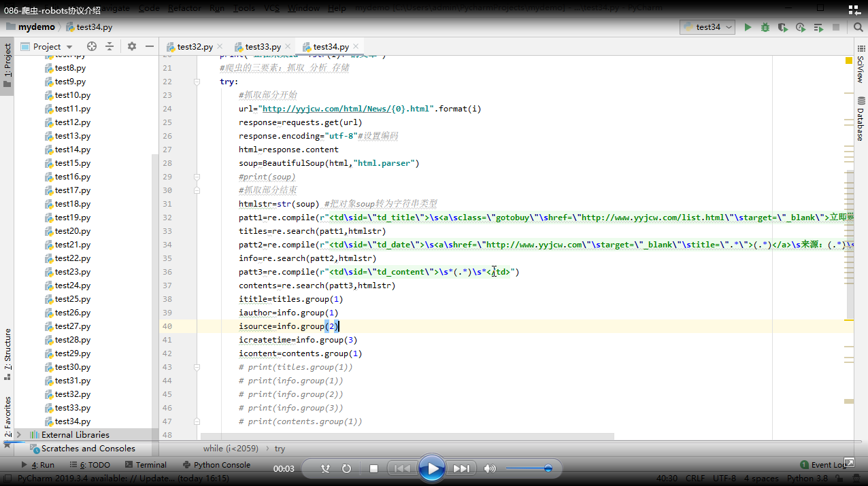Go to previous track in player
Image resolution: width=868 pixels, height=486 pixels.
[402, 468]
